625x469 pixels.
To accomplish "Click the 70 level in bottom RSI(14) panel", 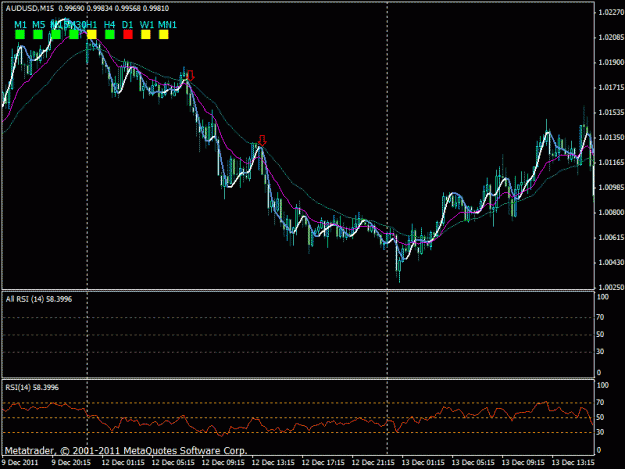I will (x=600, y=402).
